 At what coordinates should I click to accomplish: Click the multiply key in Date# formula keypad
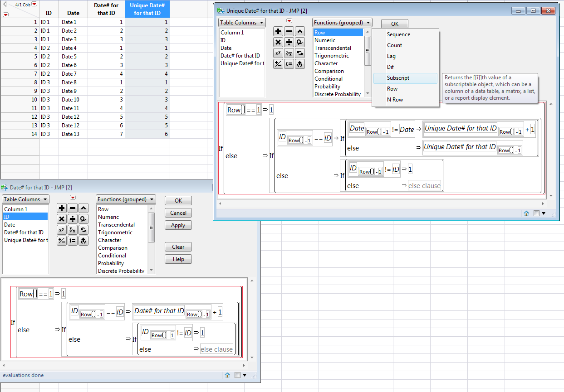[x=62, y=219]
